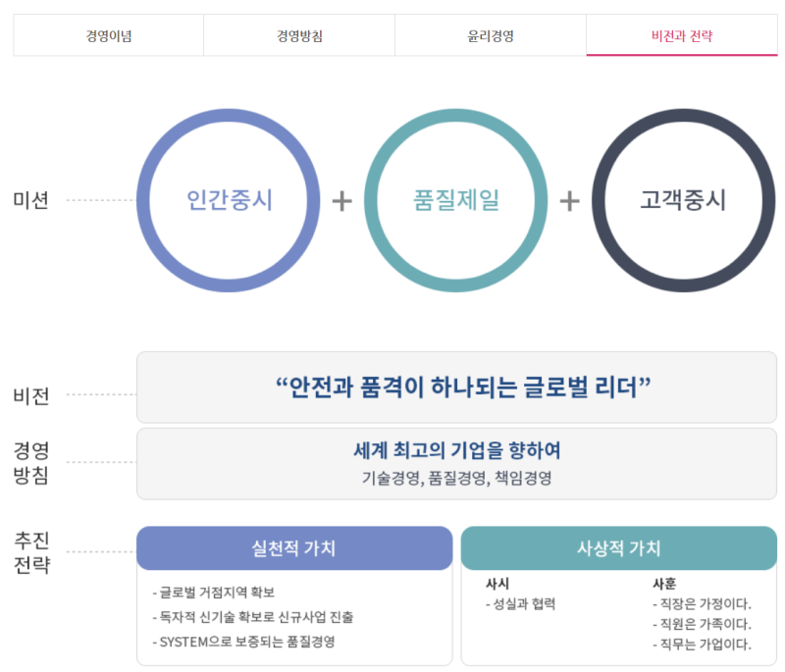Click the 미션 label
The image size is (785, 672).
[x=31, y=200]
